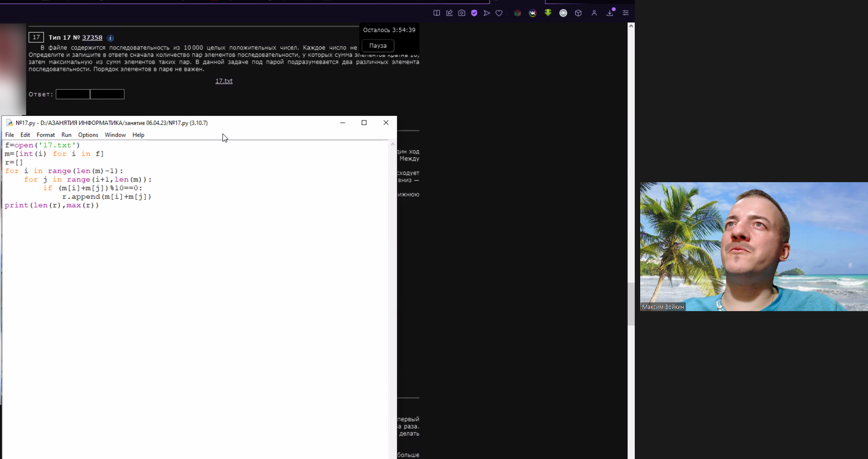The image size is (868, 459).
Task: Open the Run menu in IDLE
Action: coord(66,135)
